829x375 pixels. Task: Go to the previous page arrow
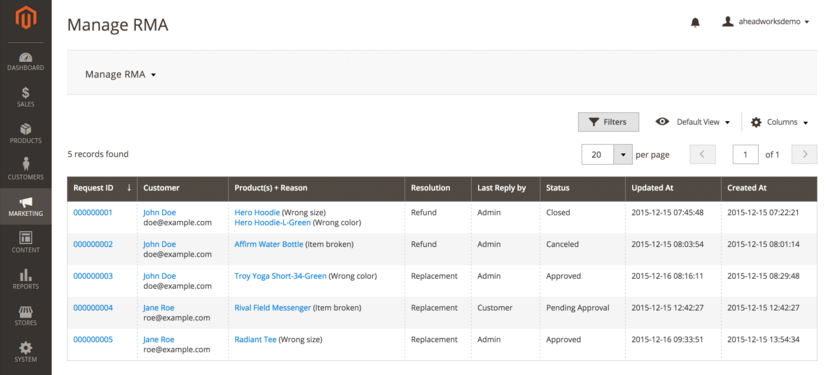coord(703,154)
